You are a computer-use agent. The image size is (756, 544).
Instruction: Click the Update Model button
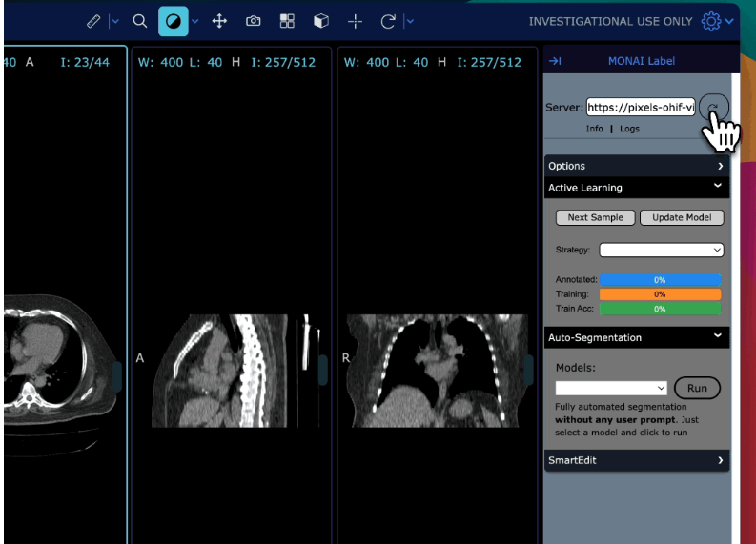[682, 217]
